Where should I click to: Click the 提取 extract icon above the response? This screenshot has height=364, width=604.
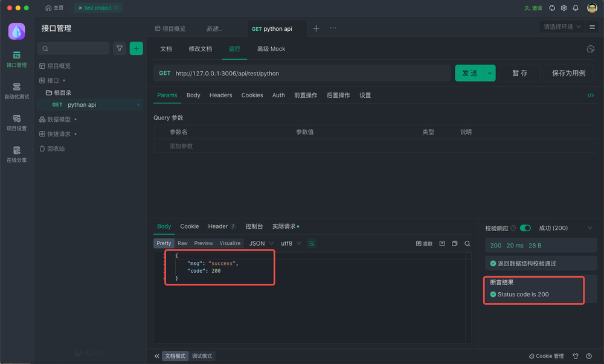423,243
